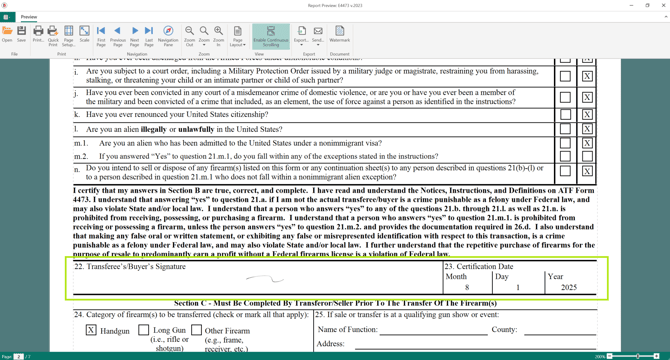Click the Day value 1

[x=518, y=287]
